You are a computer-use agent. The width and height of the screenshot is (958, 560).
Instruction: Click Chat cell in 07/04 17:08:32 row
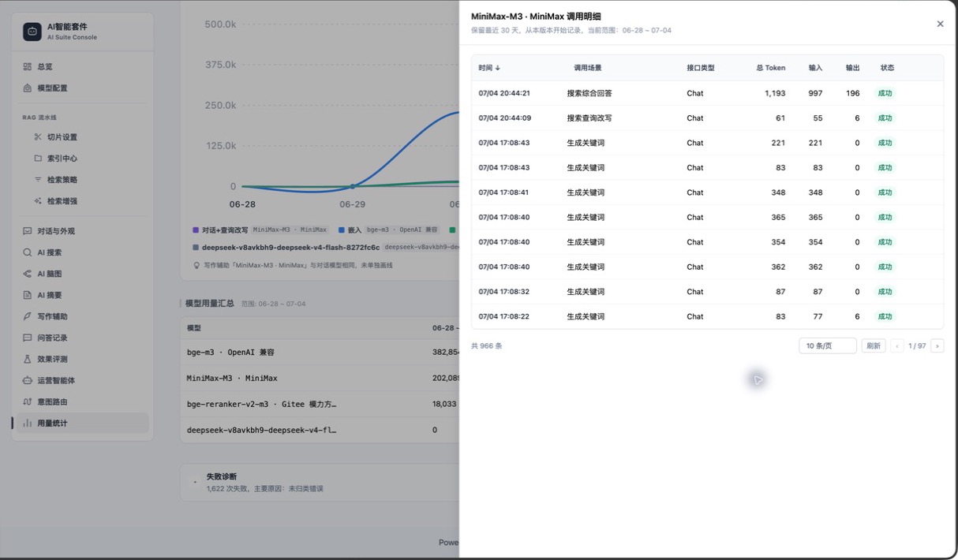point(694,292)
